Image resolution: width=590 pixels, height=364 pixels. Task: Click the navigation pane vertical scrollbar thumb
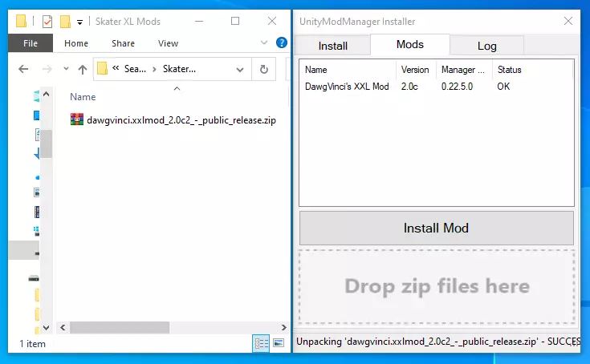coord(47,144)
